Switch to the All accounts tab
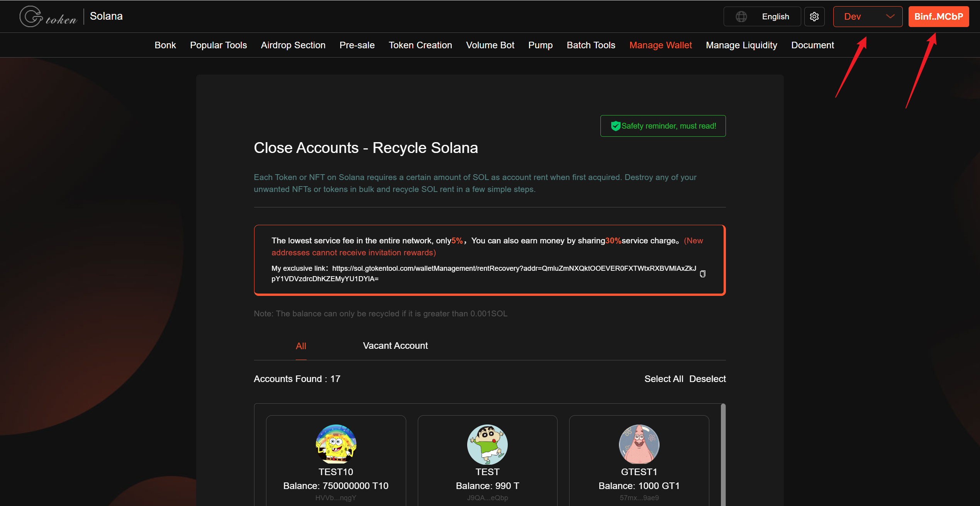 point(301,346)
